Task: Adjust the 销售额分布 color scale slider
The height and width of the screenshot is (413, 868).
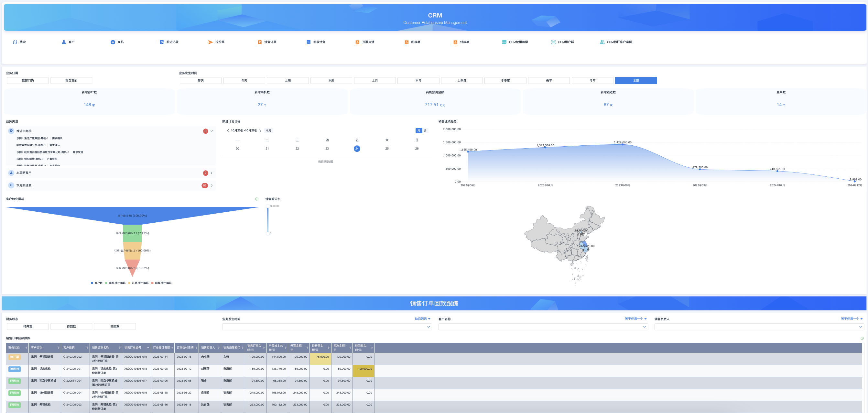Action: coord(268,219)
